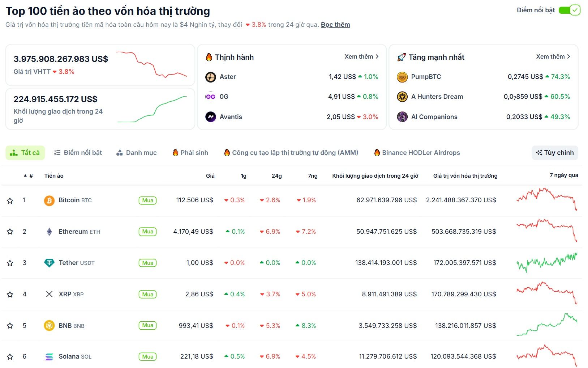588x368 pixels.
Task: Star XRP to add it to watchlist
Action: click(x=10, y=294)
